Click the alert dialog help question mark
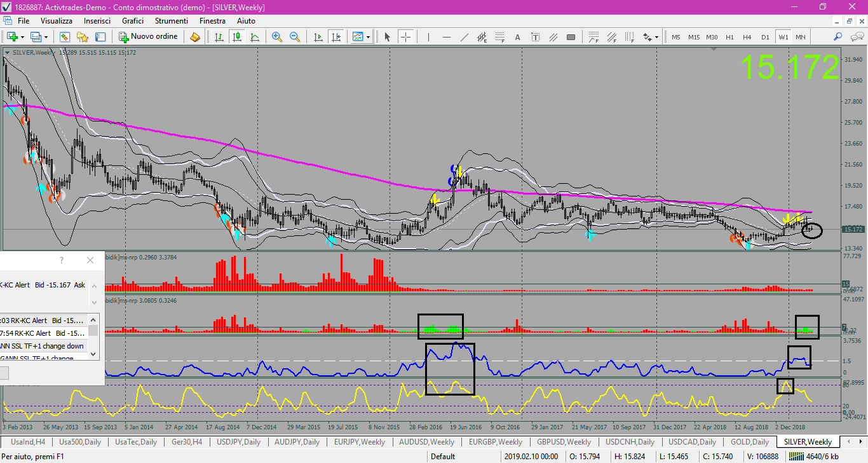Image resolution: width=868 pixels, height=463 pixels. pyautogui.click(x=62, y=260)
